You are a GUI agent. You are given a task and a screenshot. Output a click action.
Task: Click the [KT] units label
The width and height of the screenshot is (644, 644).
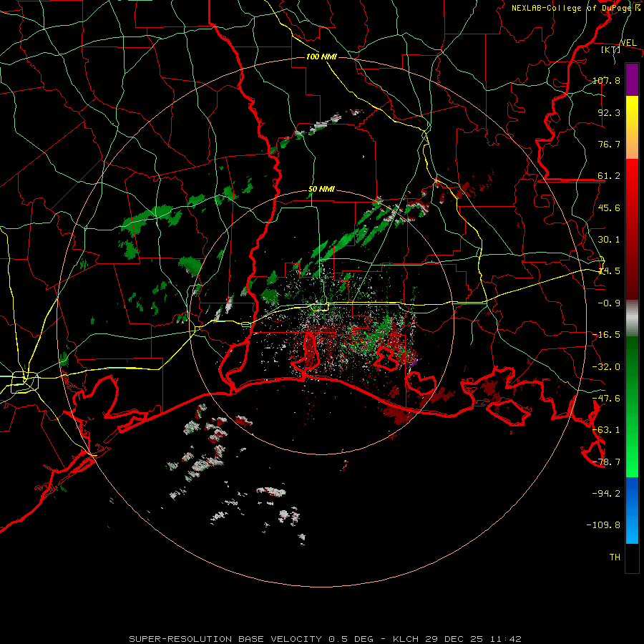(611, 49)
